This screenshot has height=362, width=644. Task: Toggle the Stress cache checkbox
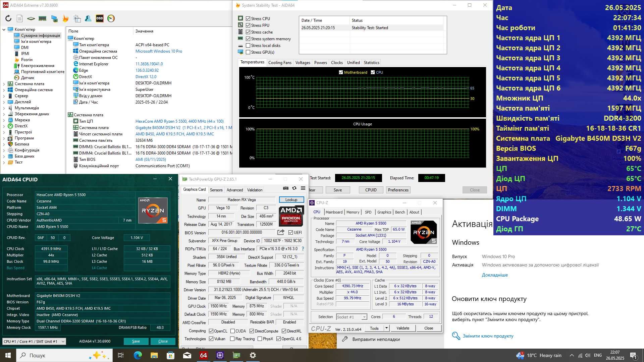click(x=248, y=32)
